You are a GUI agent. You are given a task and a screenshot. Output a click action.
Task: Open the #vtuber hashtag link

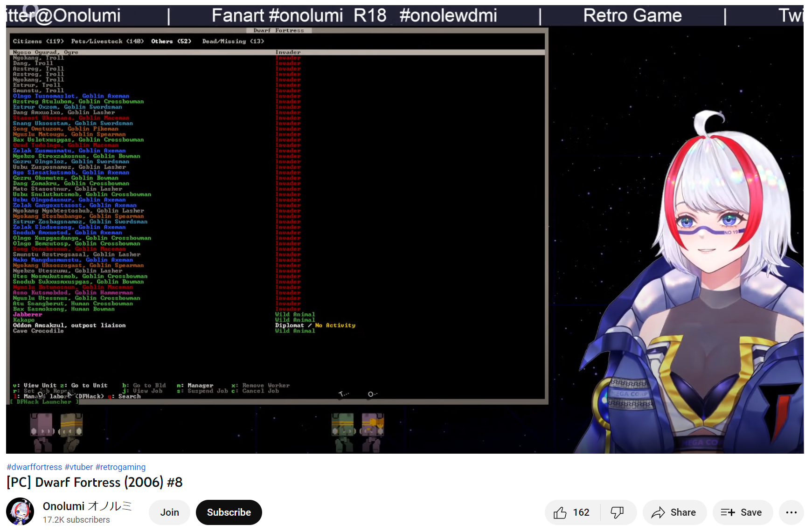(x=79, y=467)
